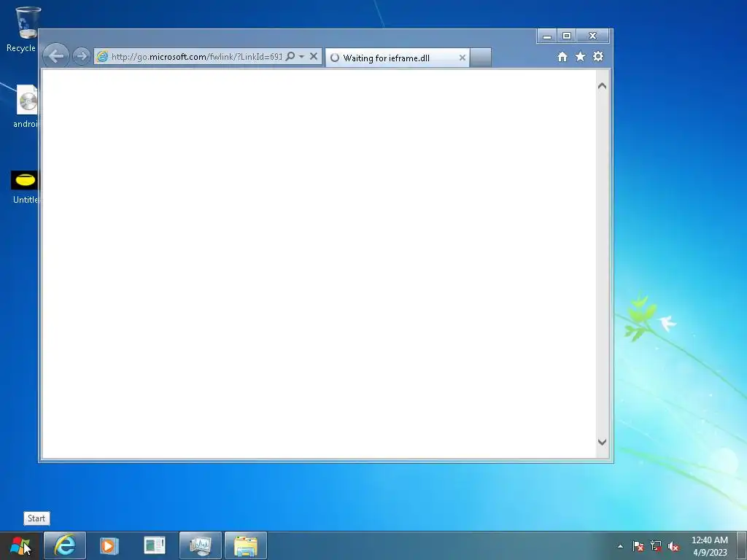Screen dimensions: 747x560
Task: Click the IE page icon in address bar
Action: tap(102, 57)
